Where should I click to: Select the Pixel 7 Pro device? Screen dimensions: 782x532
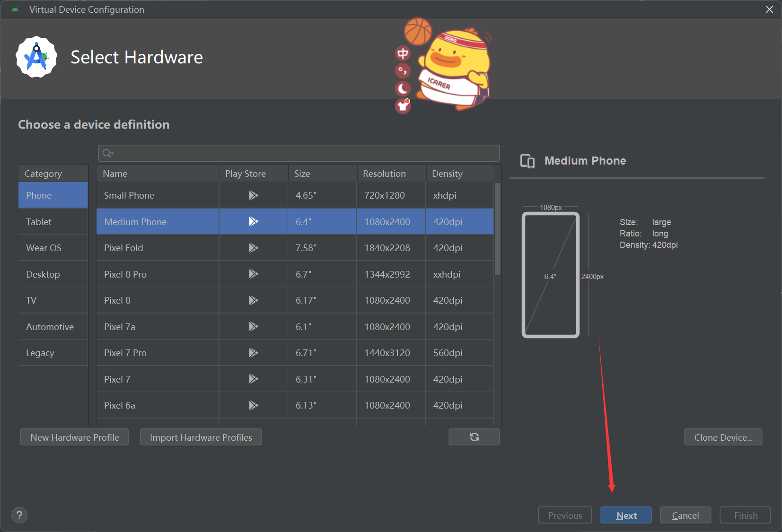(x=125, y=353)
